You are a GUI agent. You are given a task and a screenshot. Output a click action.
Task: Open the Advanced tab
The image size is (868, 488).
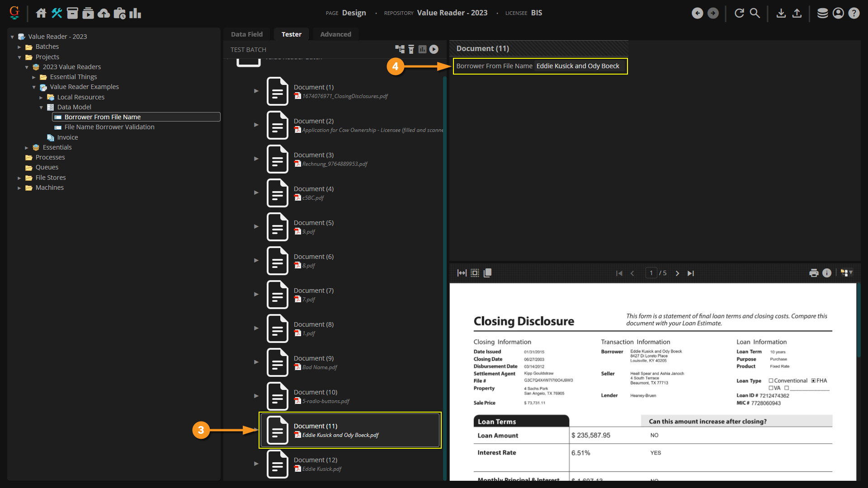[335, 34]
